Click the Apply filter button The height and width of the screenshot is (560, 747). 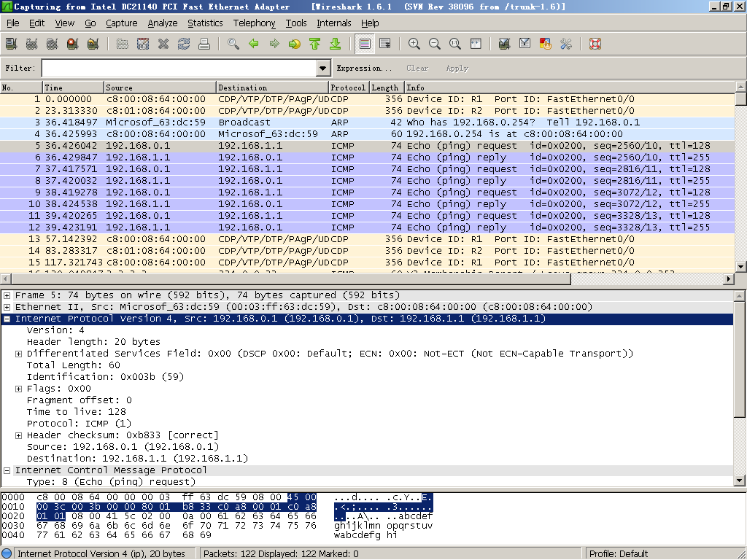457,68
